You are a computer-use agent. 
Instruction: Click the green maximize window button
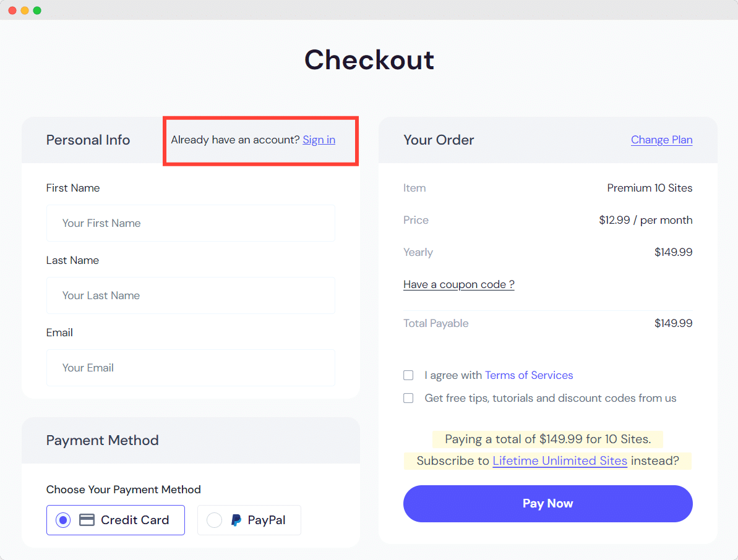(x=37, y=11)
